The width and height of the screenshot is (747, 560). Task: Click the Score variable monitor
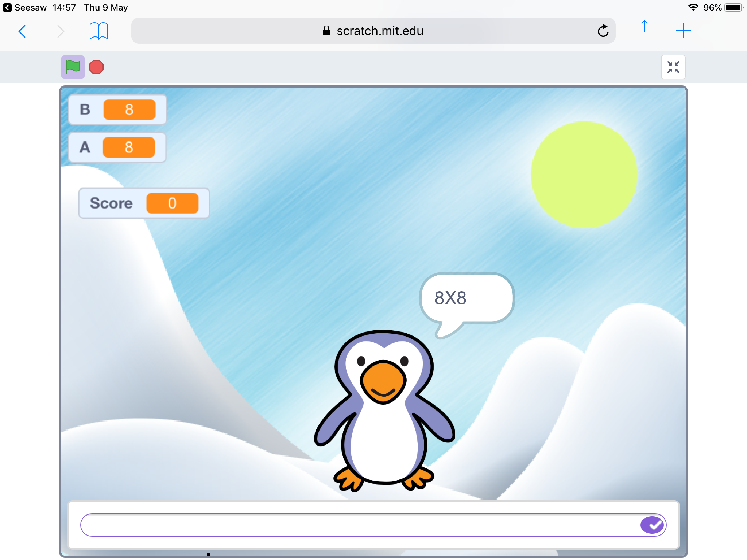pos(144,203)
